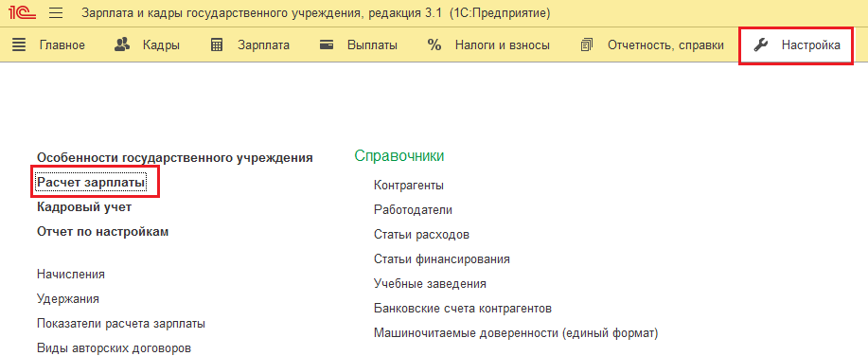Open Виды авторских договоров

click(x=114, y=348)
